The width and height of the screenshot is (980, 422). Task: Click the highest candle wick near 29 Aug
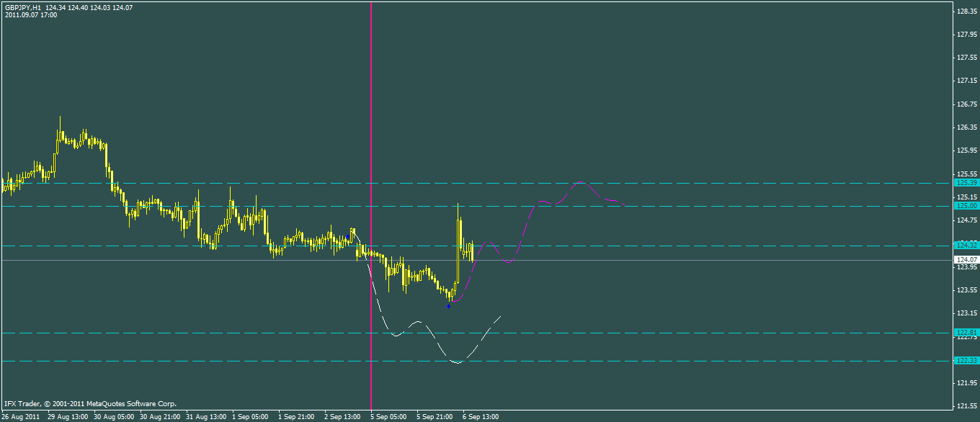60,124
